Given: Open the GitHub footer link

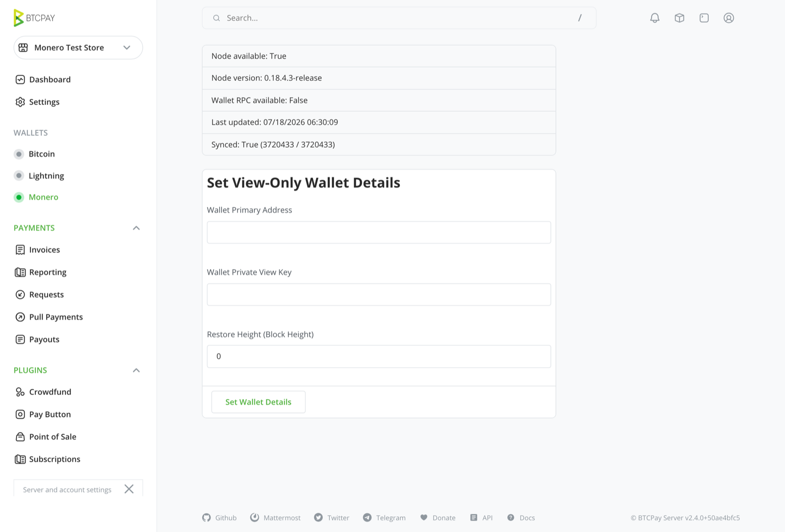Looking at the screenshot, I should pos(219,518).
